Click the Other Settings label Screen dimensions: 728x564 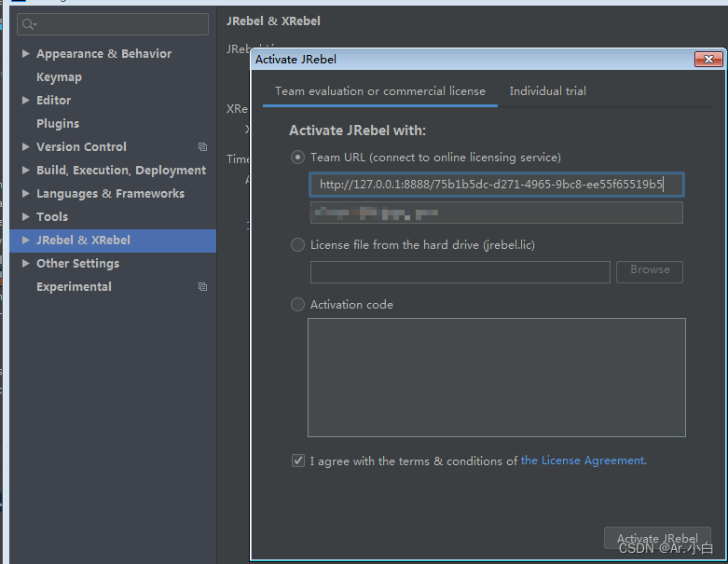(x=77, y=263)
